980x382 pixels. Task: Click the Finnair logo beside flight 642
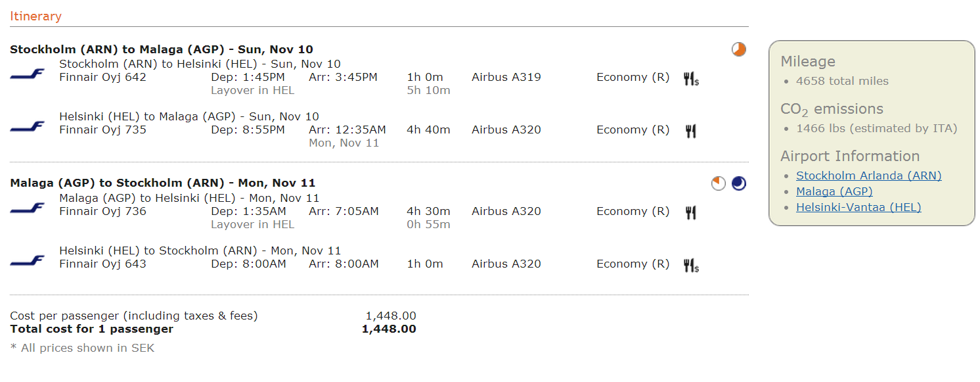click(x=28, y=74)
